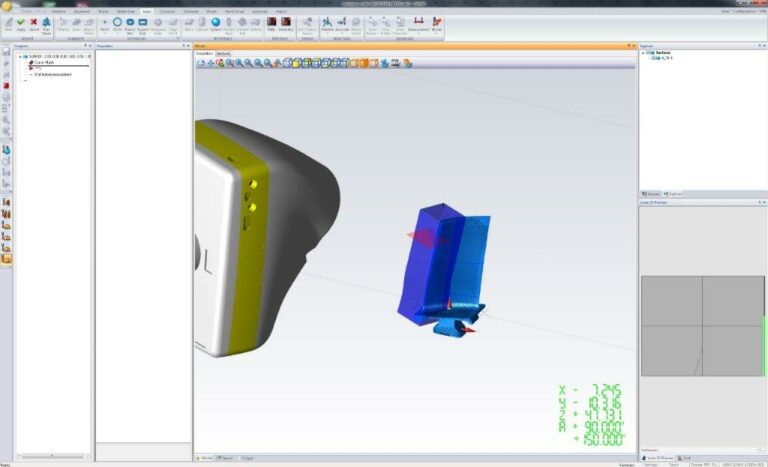Open the Geometry tool in the ribbon
768x467 pixels.
pyautogui.click(x=286, y=24)
